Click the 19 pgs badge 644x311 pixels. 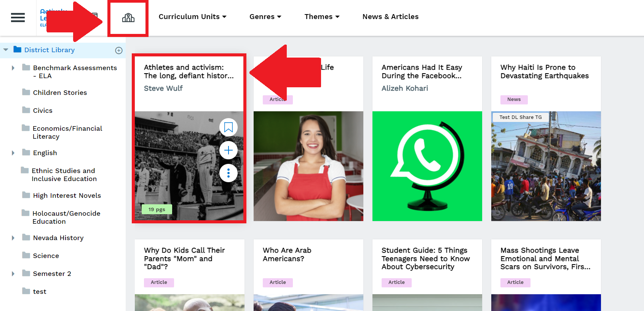pos(157,209)
